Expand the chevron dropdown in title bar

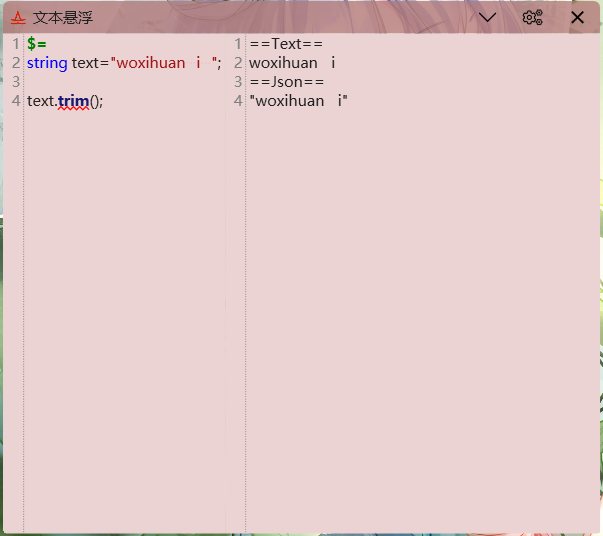pyautogui.click(x=487, y=18)
